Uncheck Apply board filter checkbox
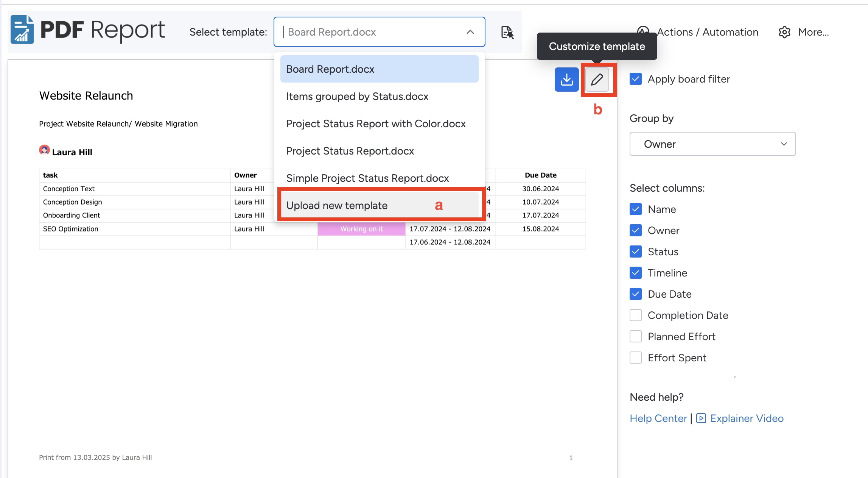868x478 pixels. 636,79
